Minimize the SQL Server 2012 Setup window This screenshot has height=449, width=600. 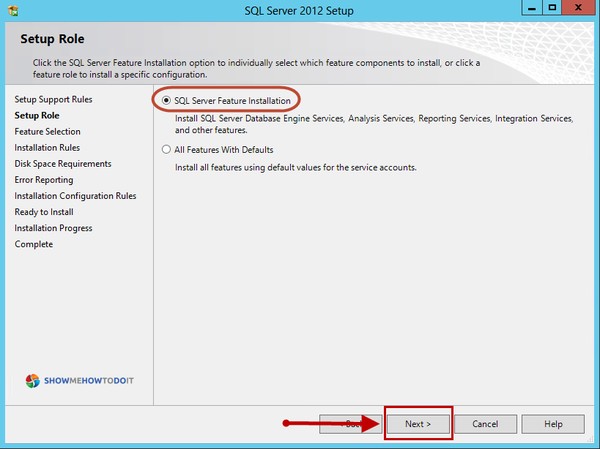tap(532, 8)
